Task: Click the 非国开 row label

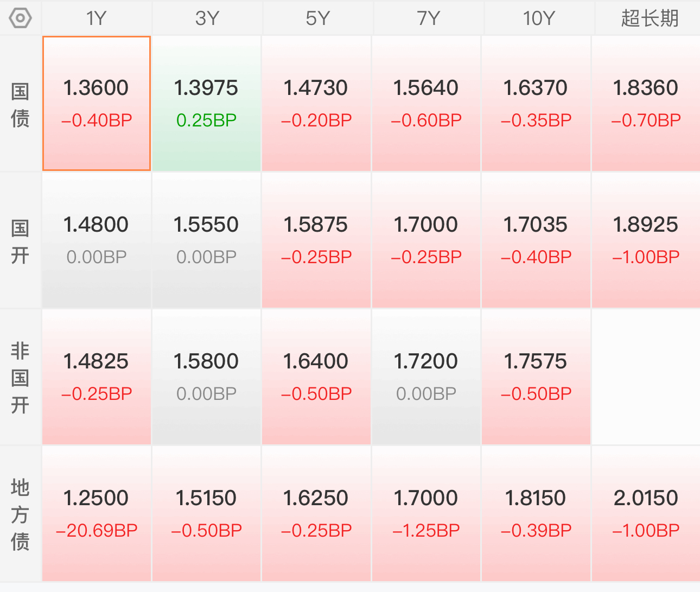Action: click(20, 378)
